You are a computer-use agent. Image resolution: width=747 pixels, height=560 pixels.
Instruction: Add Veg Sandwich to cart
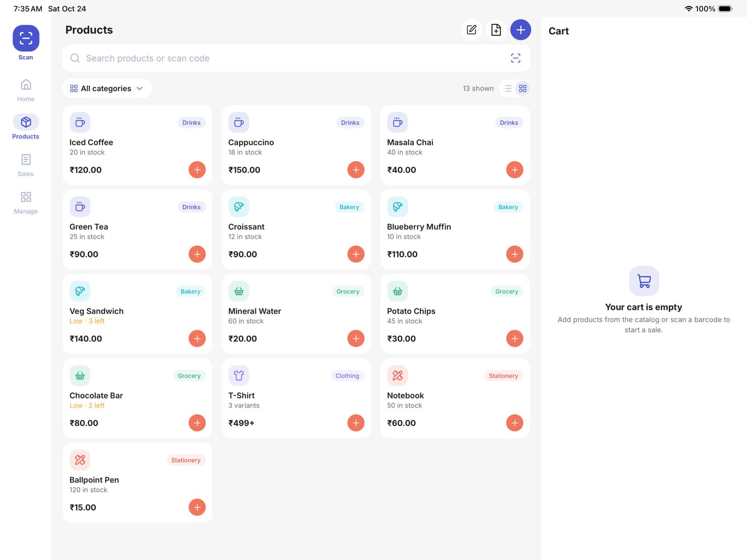click(x=197, y=339)
